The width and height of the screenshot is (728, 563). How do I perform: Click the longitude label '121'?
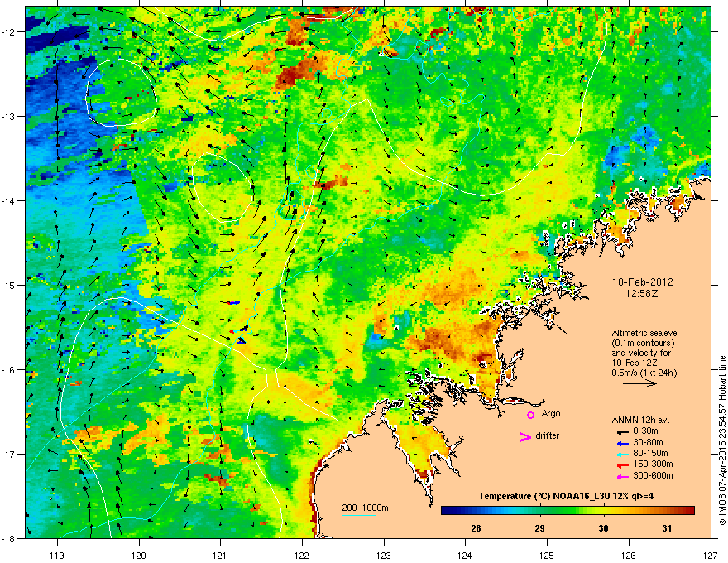[x=220, y=555]
